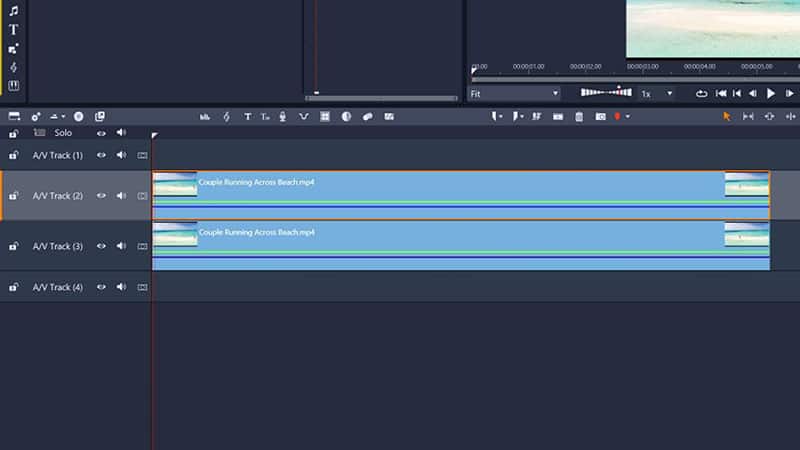
Task: Click the half-shaded circle icon in timeline toolbar
Action: 346,117
